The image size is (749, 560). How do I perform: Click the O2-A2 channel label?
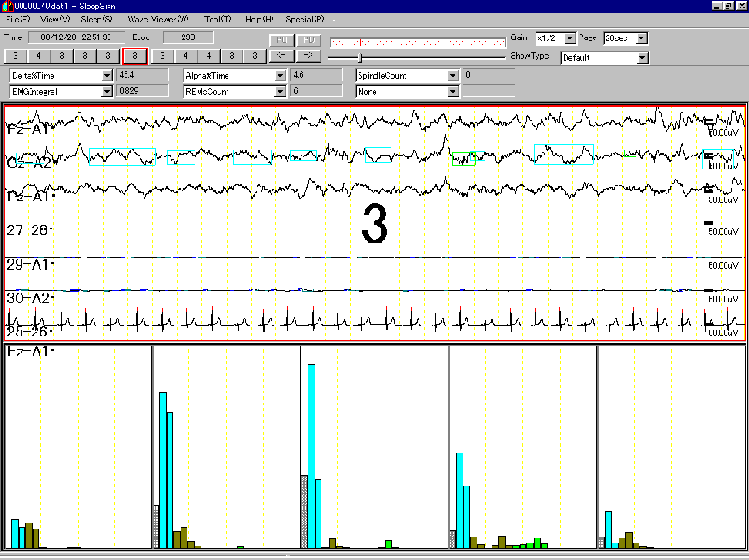point(29,162)
